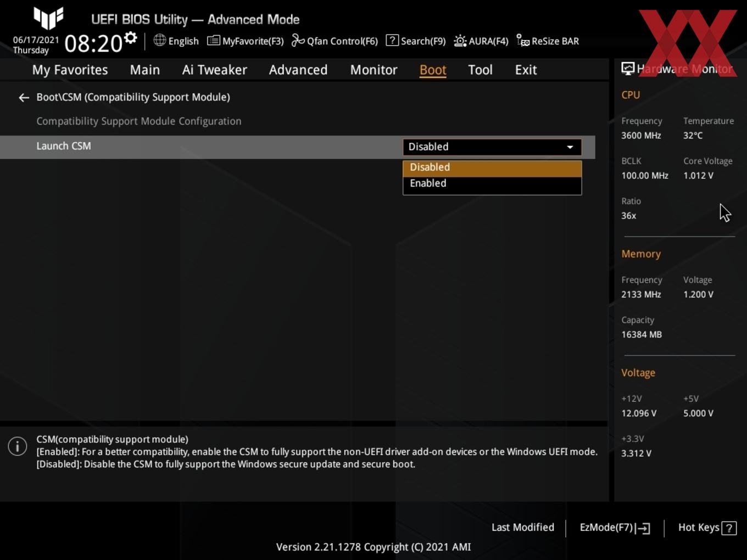The width and height of the screenshot is (747, 560).
Task: Click the memory voltage 1.200 V value
Action: point(698,294)
